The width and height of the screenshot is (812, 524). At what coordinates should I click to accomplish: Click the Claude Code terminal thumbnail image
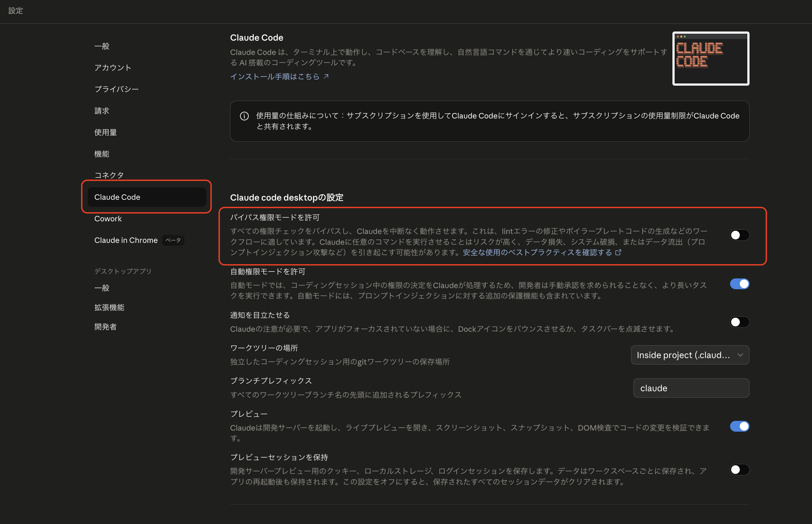point(710,58)
